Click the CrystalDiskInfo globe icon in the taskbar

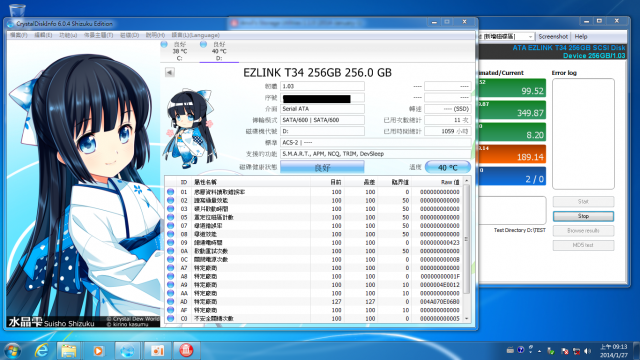(127, 351)
